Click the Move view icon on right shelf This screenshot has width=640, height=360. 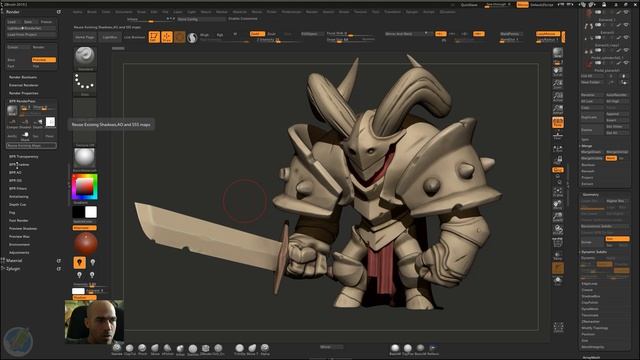558,204
